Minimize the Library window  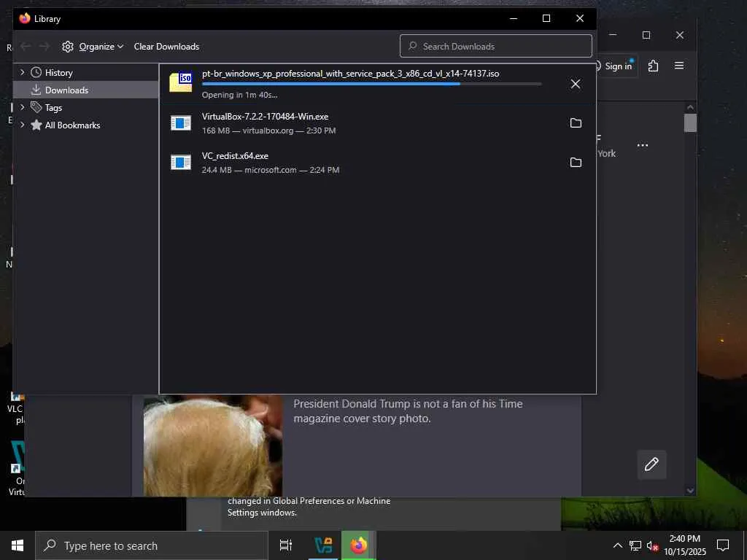(514, 18)
